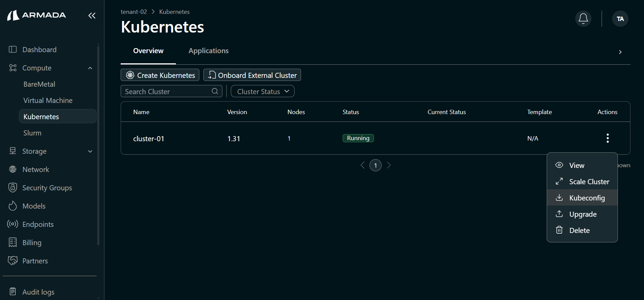Click the Network globe icon
644x300 pixels.
(13, 169)
